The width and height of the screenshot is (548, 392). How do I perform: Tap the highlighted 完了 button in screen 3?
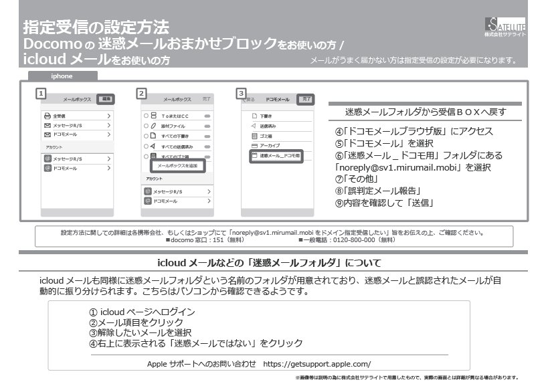306,99
